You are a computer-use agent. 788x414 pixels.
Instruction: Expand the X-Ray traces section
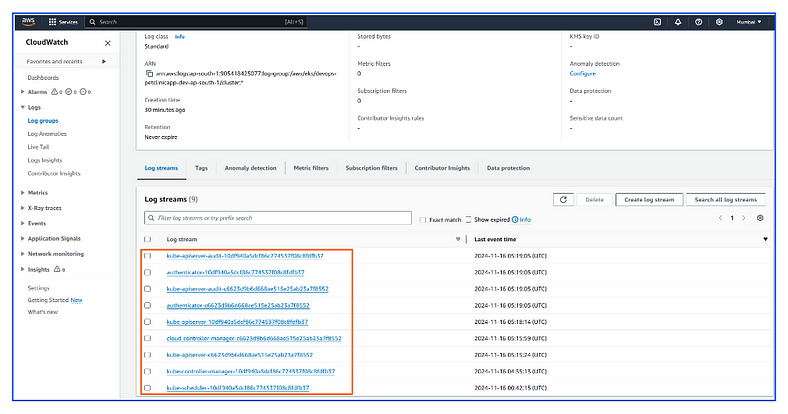(23, 208)
